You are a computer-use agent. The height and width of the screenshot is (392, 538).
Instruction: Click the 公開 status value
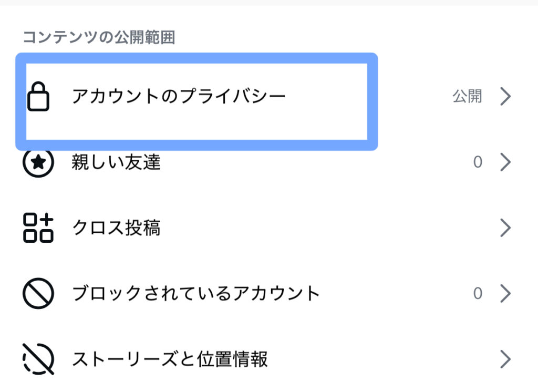click(x=467, y=97)
